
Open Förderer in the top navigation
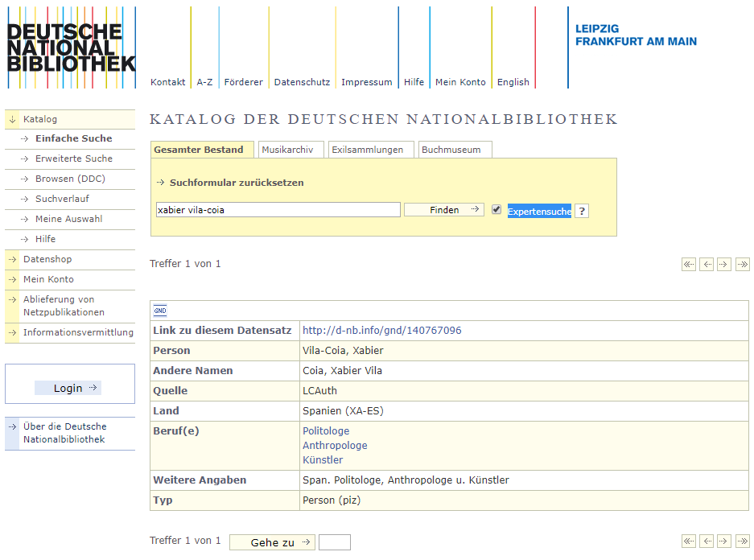pos(244,82)
